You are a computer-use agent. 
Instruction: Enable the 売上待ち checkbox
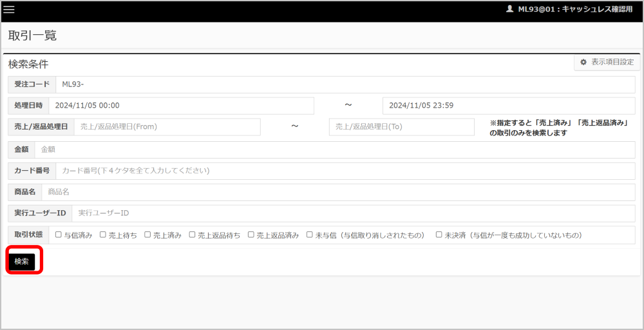103,235
